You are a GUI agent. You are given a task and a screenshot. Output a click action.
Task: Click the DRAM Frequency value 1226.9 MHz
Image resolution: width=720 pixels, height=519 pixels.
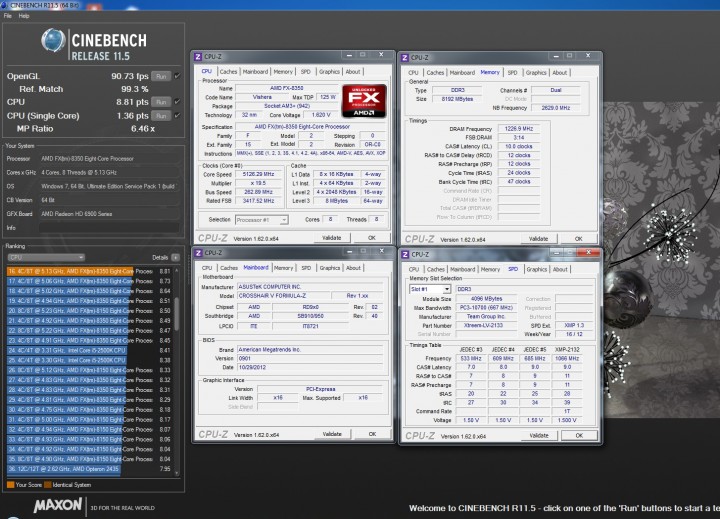519,129
